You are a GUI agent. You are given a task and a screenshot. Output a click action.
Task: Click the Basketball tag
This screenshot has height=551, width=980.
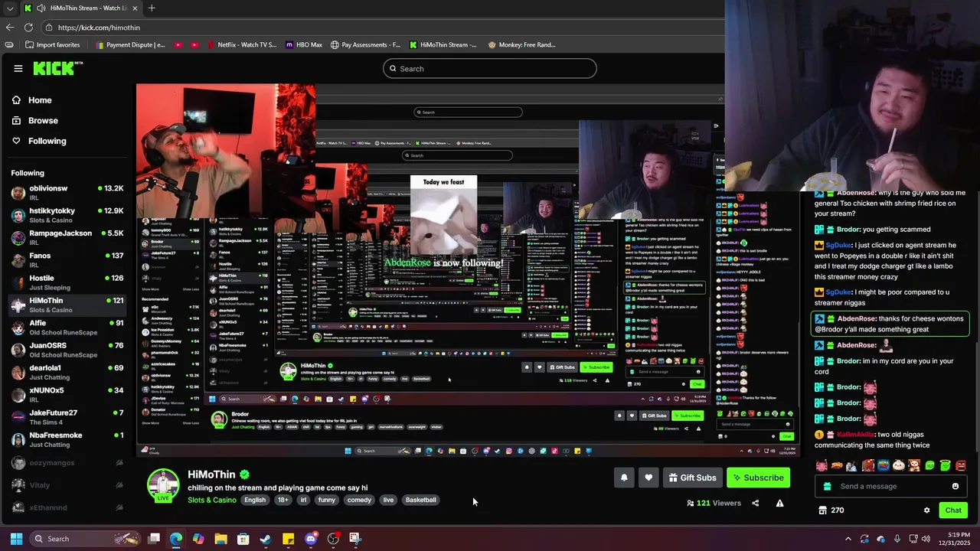[420, 500]
